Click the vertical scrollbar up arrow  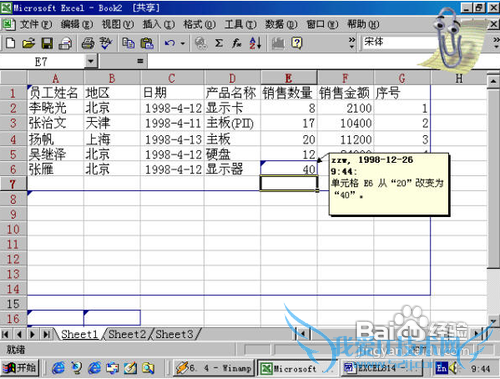tap(493, 81)
